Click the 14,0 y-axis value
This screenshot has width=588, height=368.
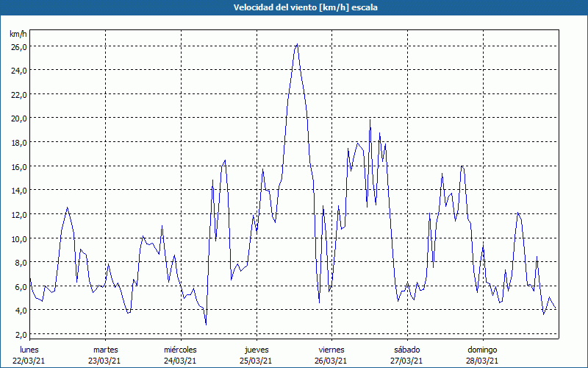19,191
